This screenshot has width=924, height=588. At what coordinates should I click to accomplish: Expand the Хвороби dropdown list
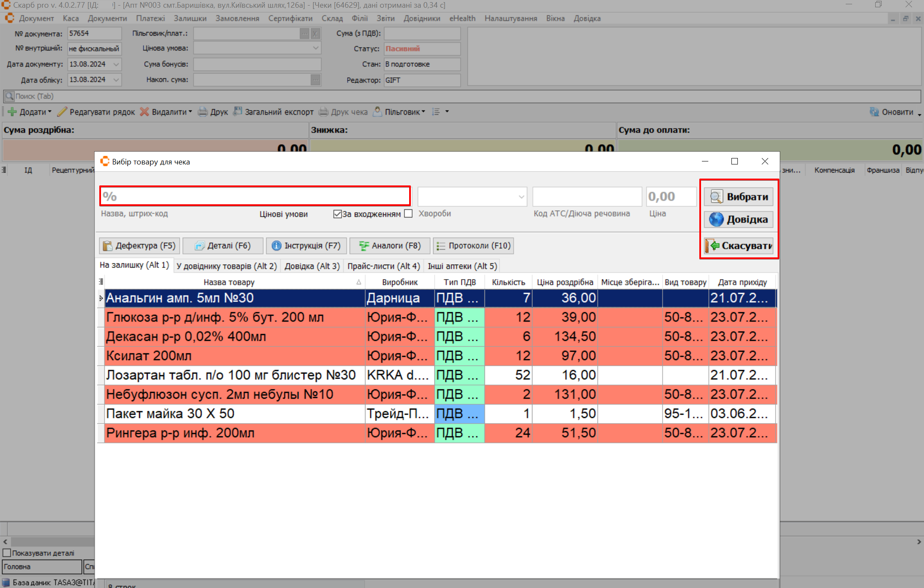coord(521,197)
